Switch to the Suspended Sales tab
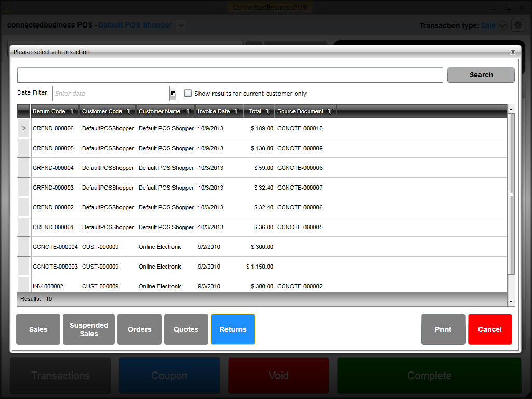Screen dimensions: 532x399 (x=89, y=329)
